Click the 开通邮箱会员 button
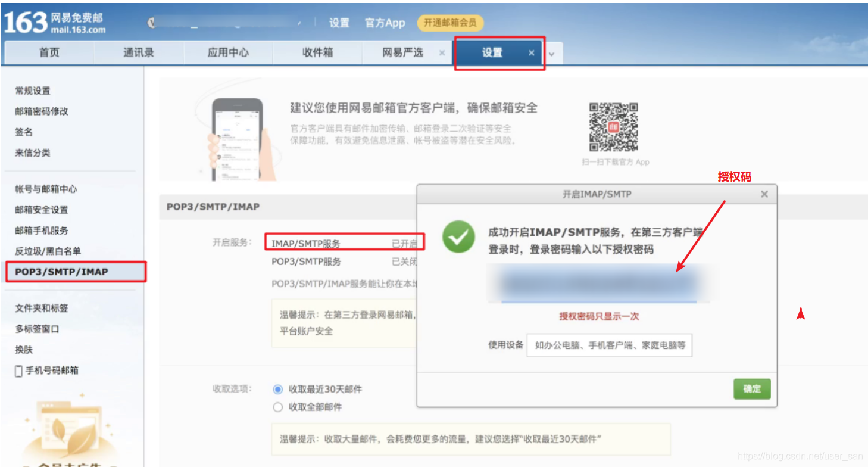 451,23
